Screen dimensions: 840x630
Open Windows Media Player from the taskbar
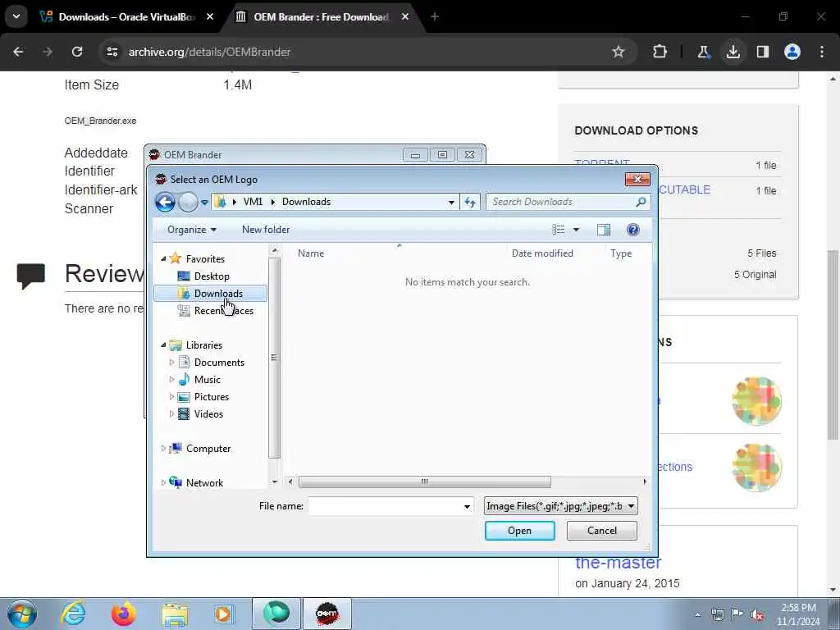(224, 614)
